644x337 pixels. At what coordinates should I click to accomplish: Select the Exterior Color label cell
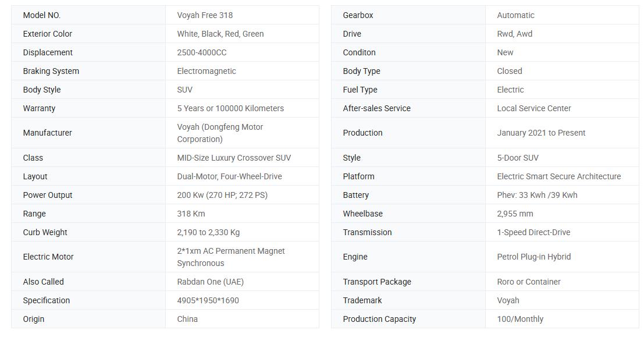pyautogui.click(x=48, y=34)
